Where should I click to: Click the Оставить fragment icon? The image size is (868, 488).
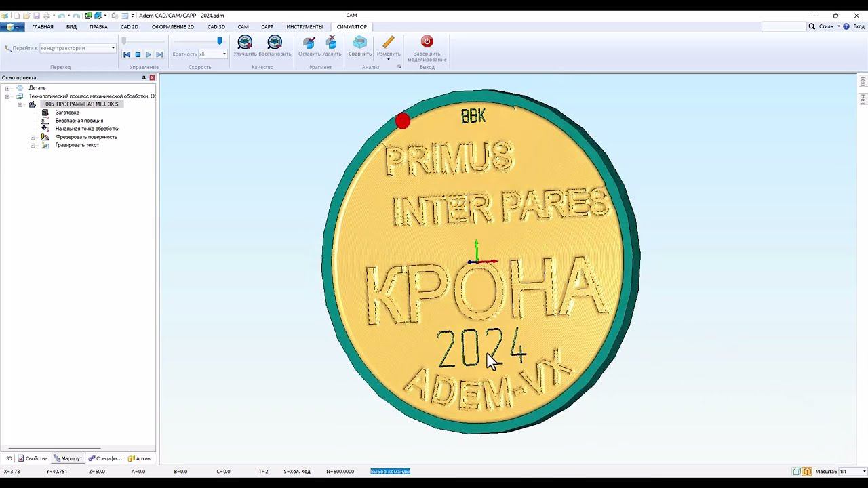pos(309,43)
